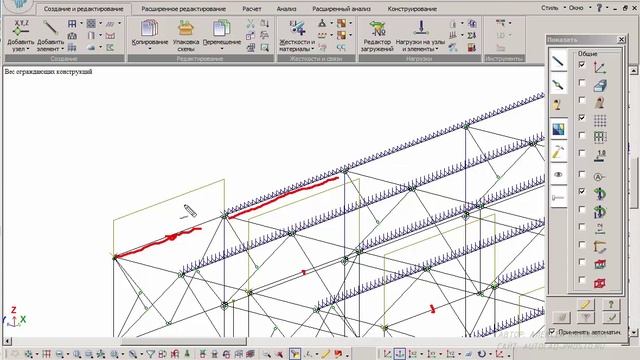Open the Расчет tab
The height and width of the screenshot is (360, 640).
(251, 9)
